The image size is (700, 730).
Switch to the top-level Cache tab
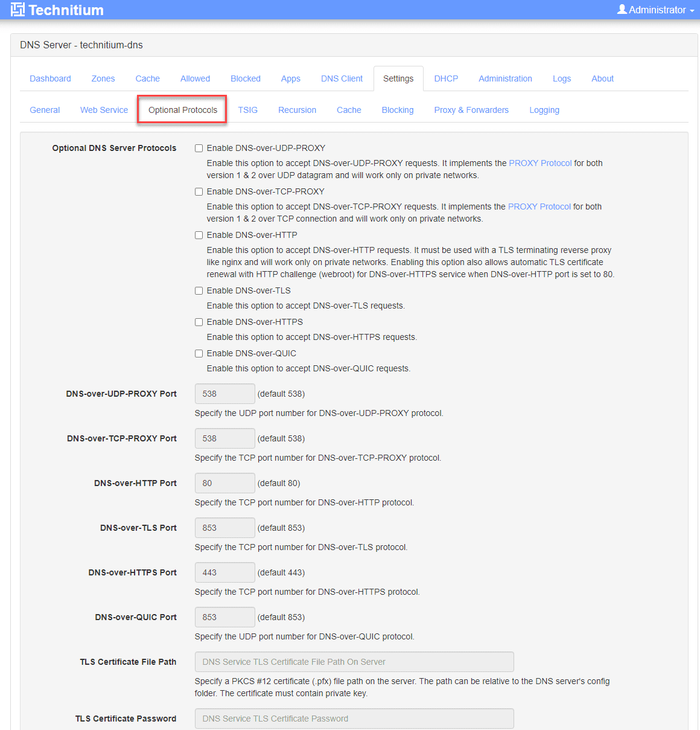click(147, 78)
